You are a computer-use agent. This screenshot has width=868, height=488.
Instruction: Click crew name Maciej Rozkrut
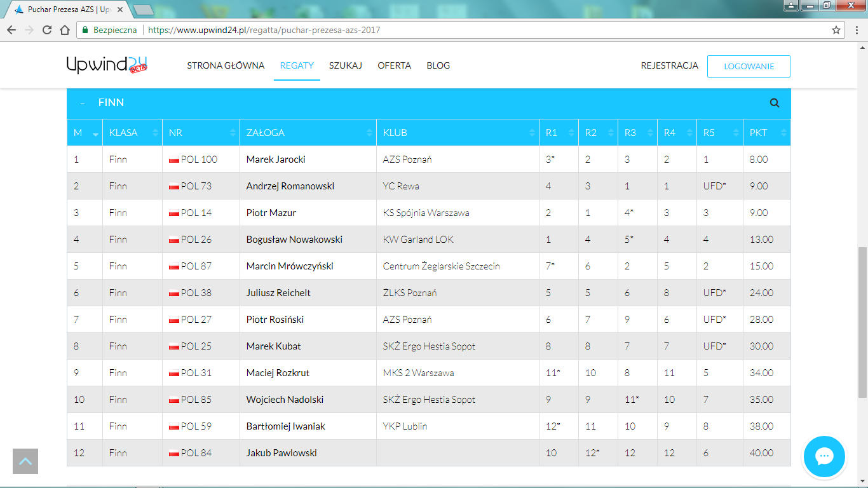(x=278, y=373)
